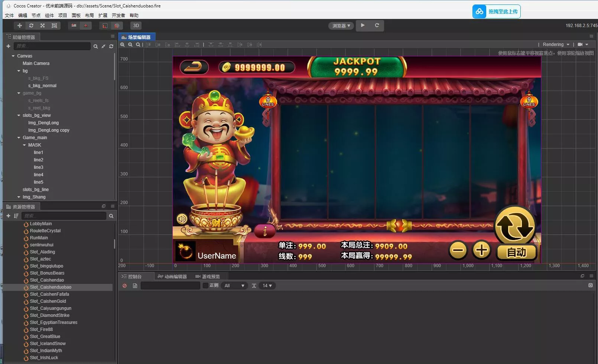
Task: Open 节点 menu
Action: tap(36, 15)
